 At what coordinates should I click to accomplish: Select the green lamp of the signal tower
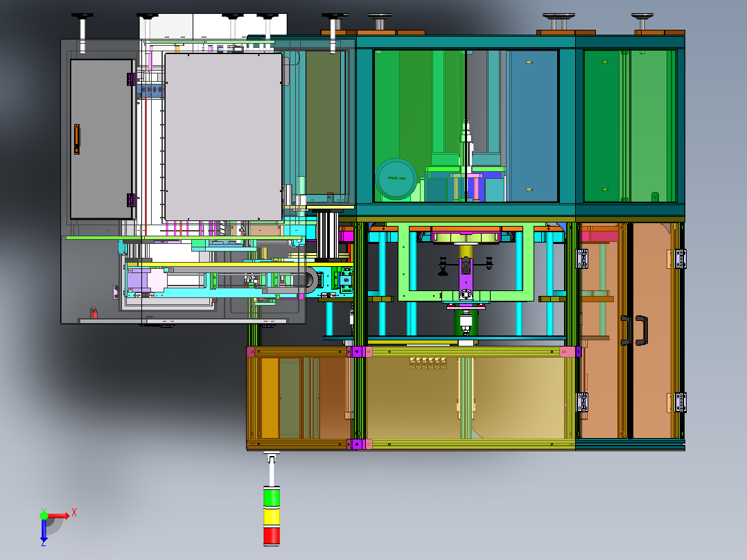[x=272, y=497]
